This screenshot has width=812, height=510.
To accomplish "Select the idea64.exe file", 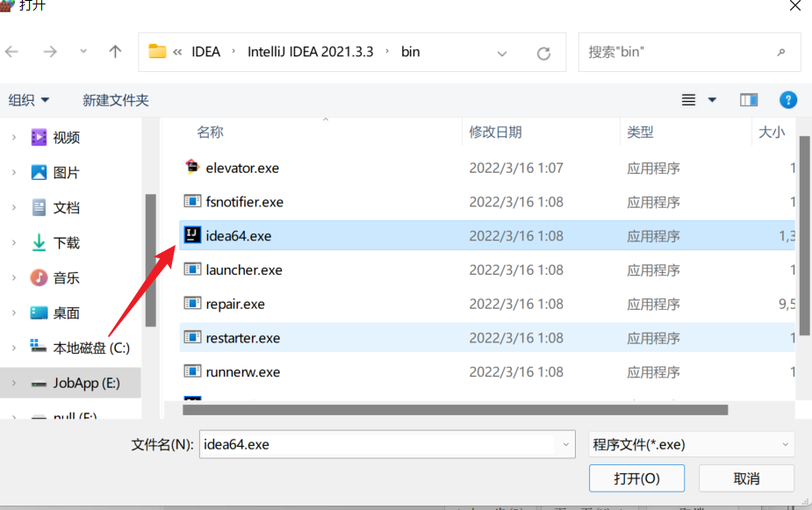I will coord(487,235).
